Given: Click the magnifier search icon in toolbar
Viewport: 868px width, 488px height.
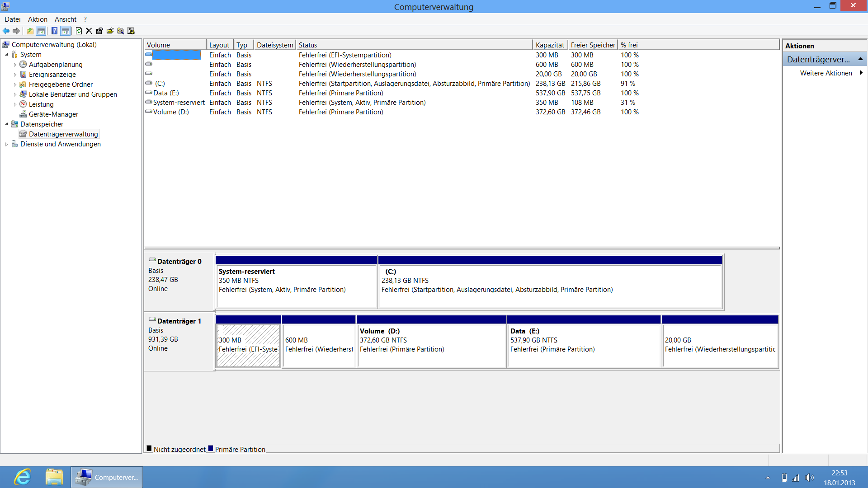Looking at the screenshot, I should tap(120, 31).
